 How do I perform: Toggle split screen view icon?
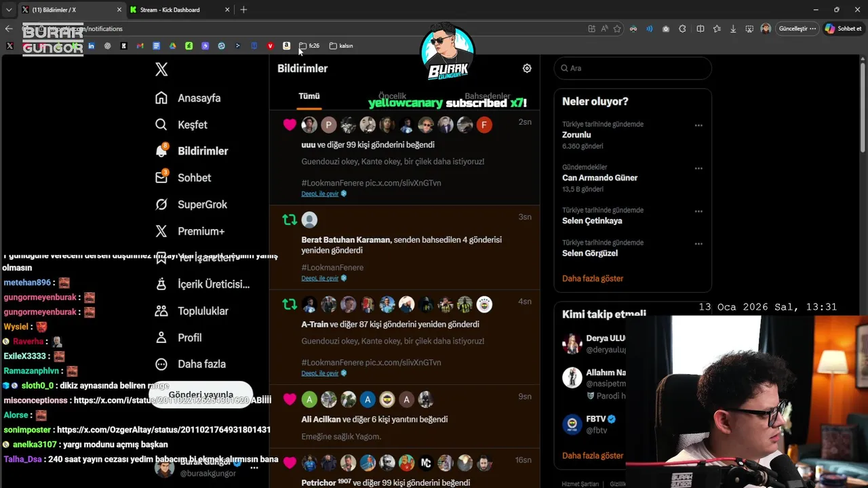(x=701, y=28)
